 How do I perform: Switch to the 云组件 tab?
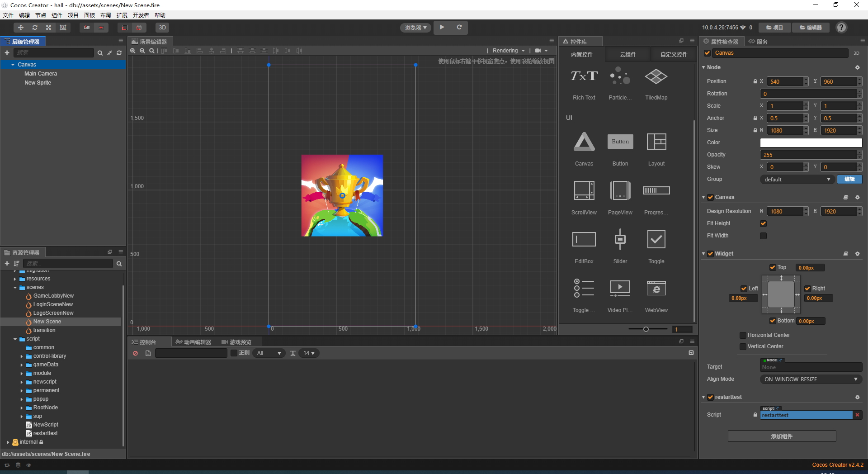click(x=627, y=55)
